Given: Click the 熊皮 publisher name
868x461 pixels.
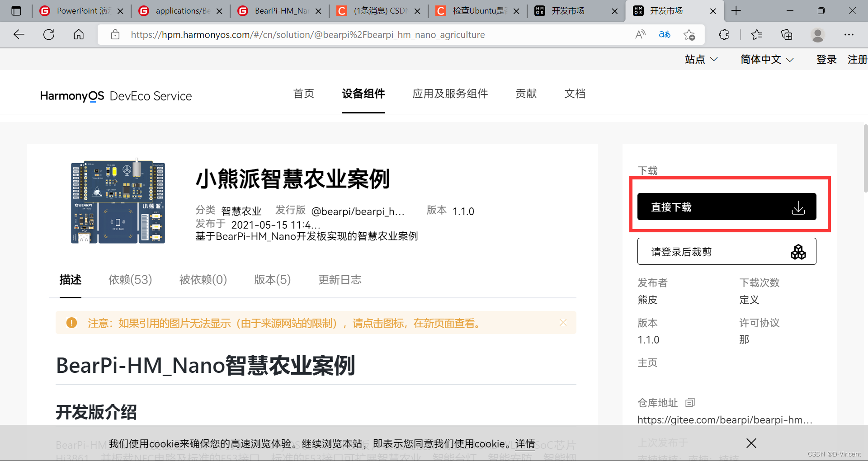Looking at the screenshot, I should pyautogui.click(x=647, y=300).
